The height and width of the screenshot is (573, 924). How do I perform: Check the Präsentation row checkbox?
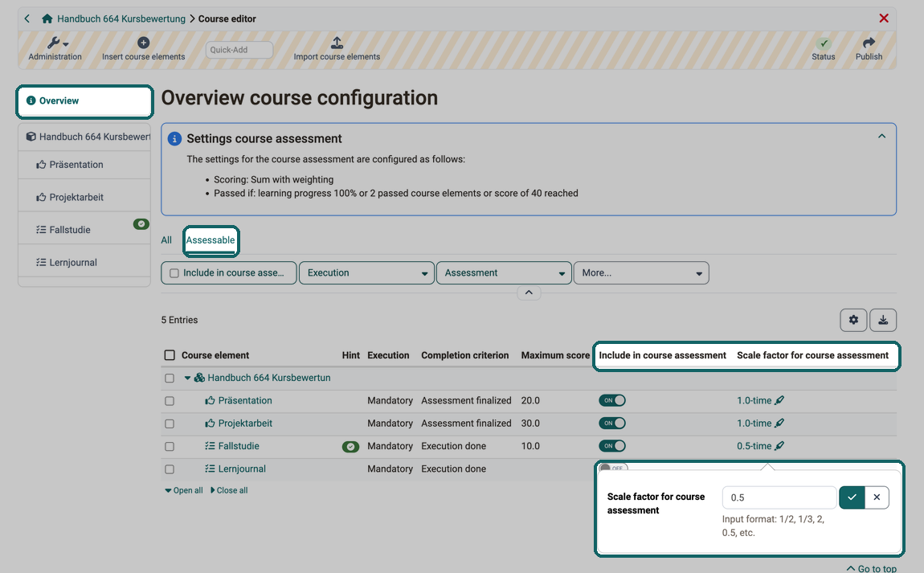click(170, 401)
